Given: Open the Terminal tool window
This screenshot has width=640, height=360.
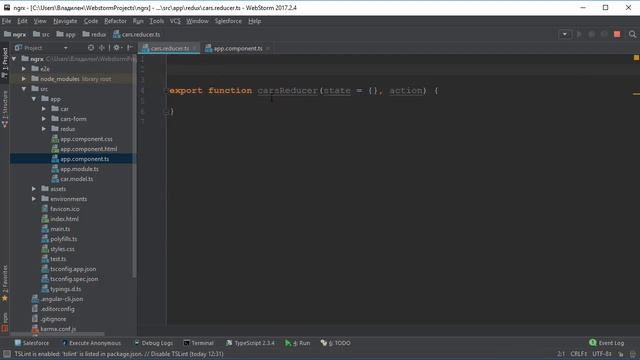Looking at the screenshot, I should click(x=198, y=343).
